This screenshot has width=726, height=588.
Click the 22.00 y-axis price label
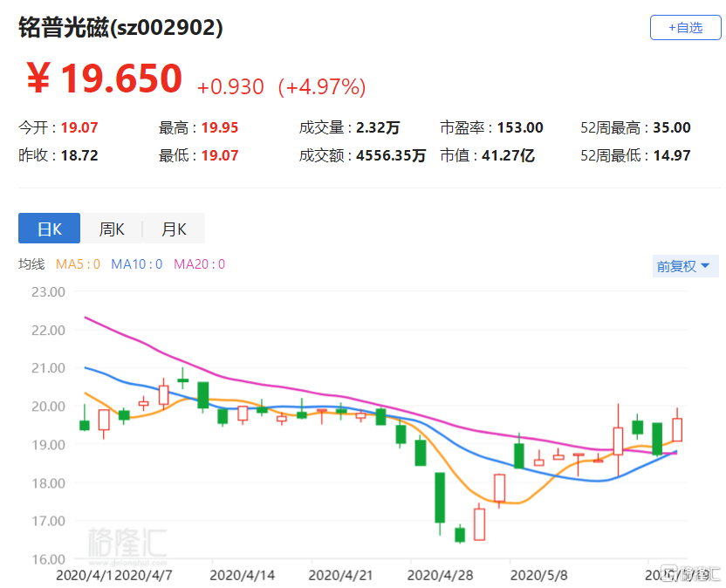[48, 331]
